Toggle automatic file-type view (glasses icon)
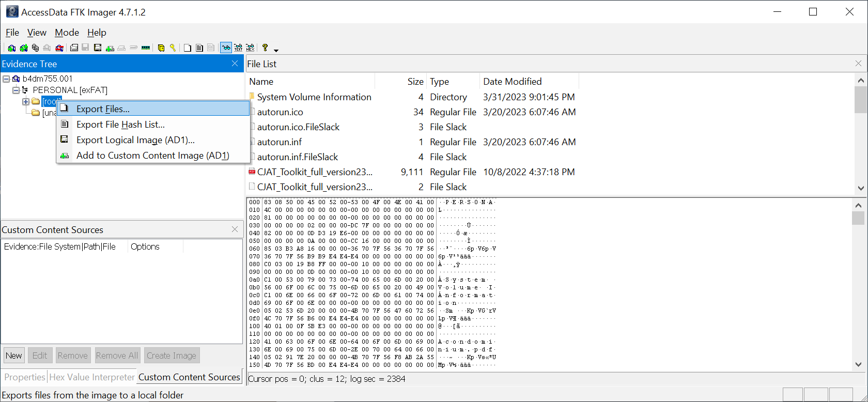Image resolution: width=868 pixels, height=402 pixels. click(x=226, y=48)
